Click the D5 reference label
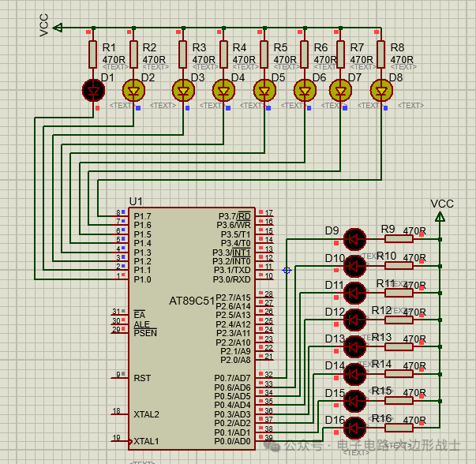This screenshot has width=476, height=464. (x=279, y=77)
